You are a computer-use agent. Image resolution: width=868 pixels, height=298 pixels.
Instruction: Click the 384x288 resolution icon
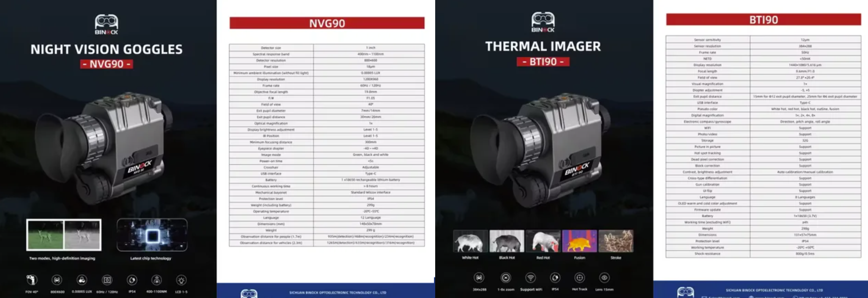click(479, 278)
